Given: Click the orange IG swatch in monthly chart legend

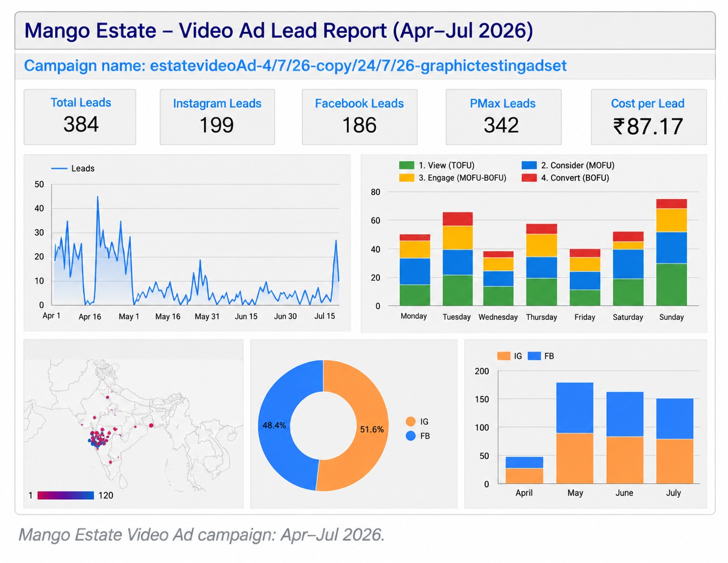Looking at the screenshot, I should coord(504,356).
